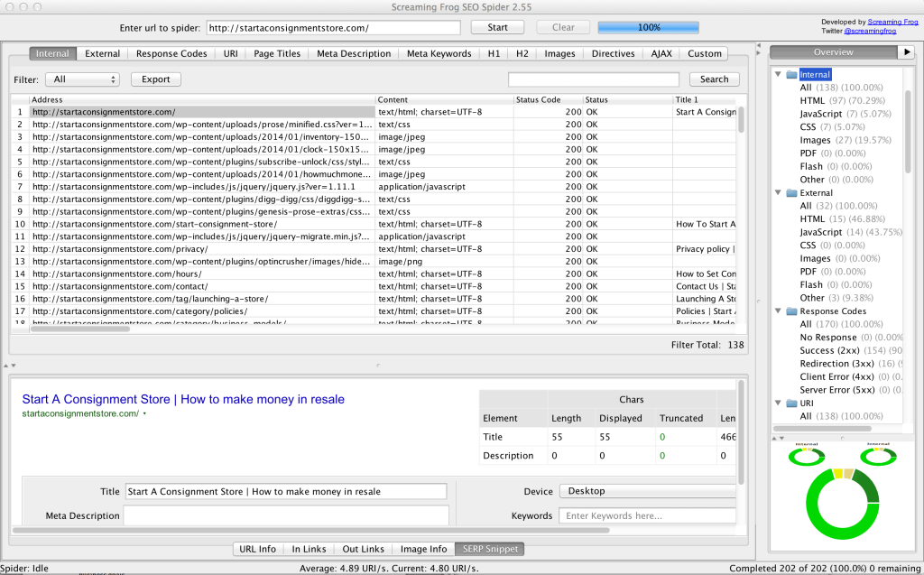Click the Start crawl button

coord(497,28)
